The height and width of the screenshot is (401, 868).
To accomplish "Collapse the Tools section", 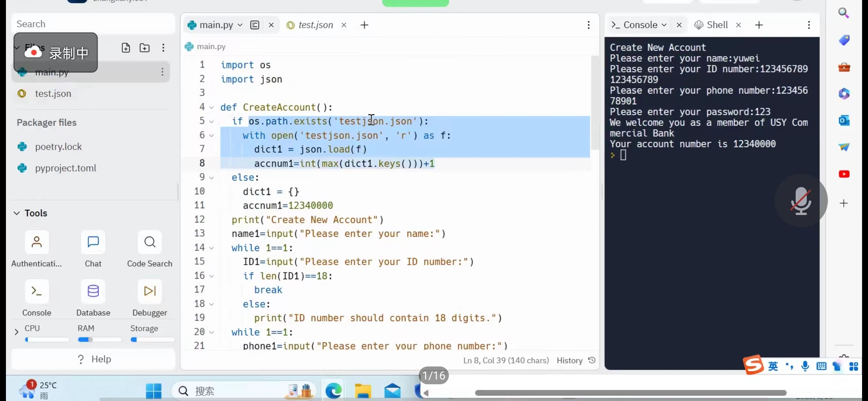I will 17,213.
